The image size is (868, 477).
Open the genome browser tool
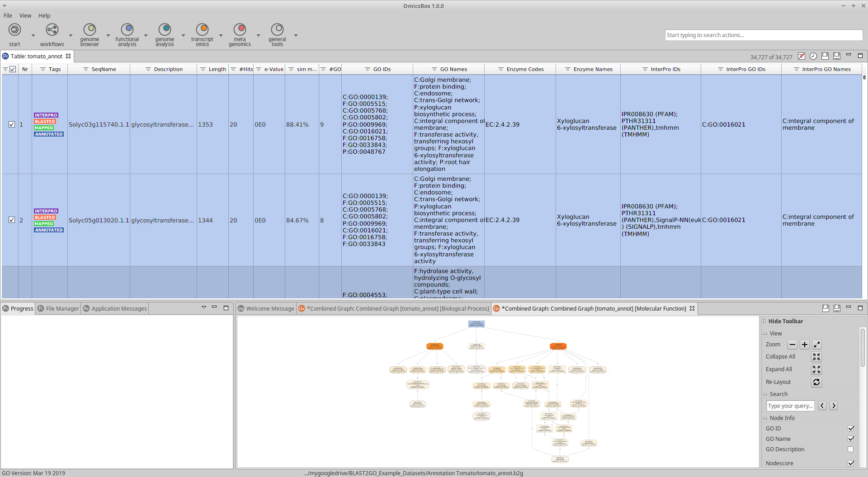(90, 30)
